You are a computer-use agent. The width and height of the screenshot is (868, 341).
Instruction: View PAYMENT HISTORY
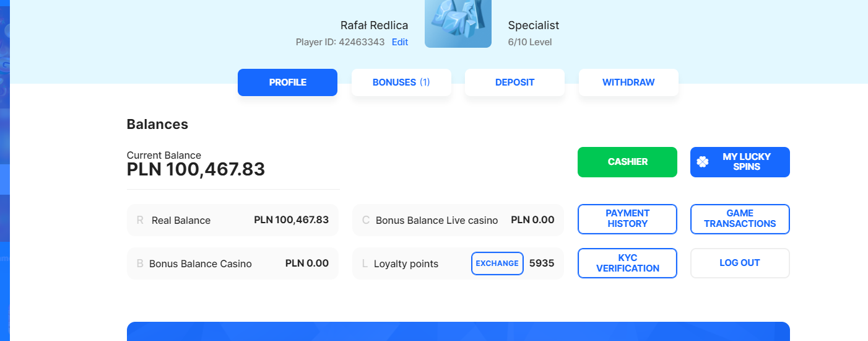pyautogui.click(x=627, y=219)
